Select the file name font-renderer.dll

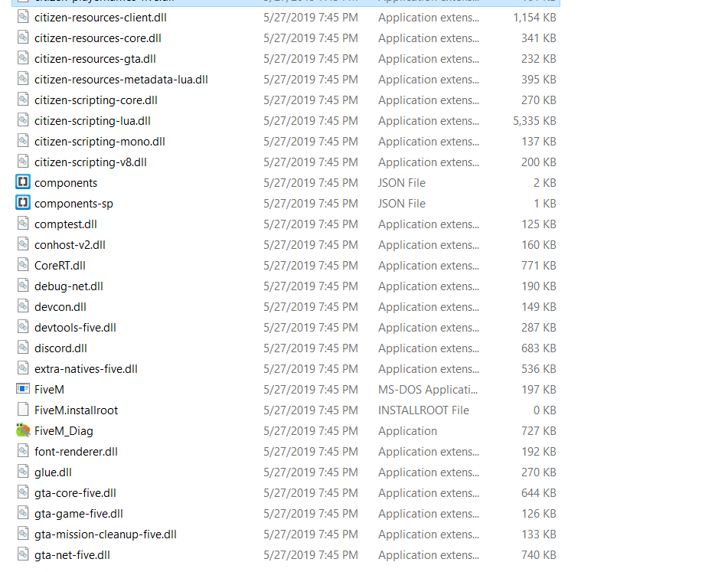pos(76,451)
